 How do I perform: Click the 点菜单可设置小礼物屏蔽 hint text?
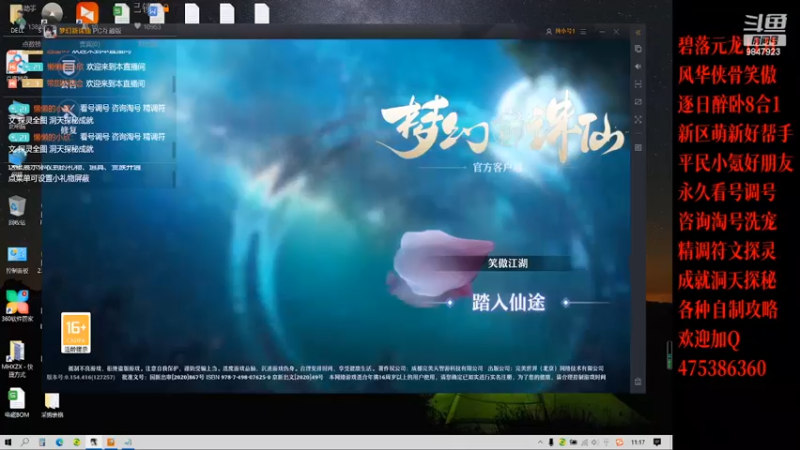click(49, 179)
